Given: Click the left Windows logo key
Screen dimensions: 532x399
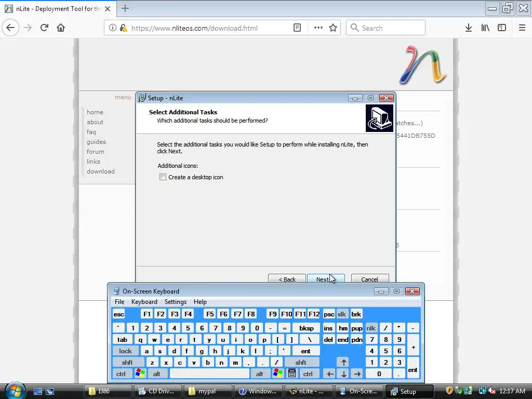Looking at the screenshot, I should (140, 374).
